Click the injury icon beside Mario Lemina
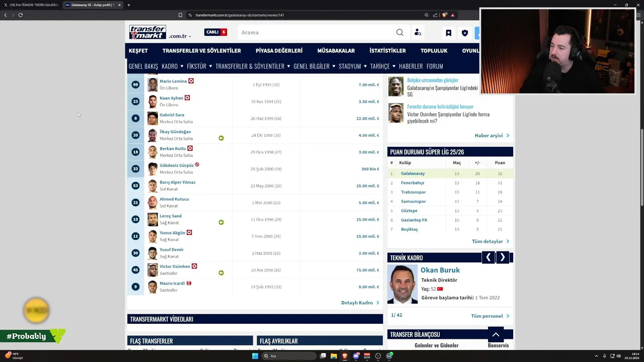Viewport: 644px width, 362px height. click(x=191, y=81)
